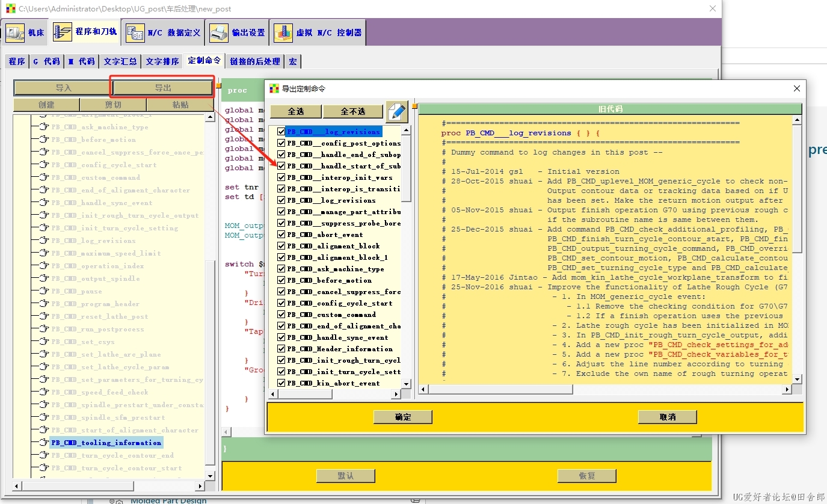827x504 pixels.
Task: Click the 创建 create button
Action: click(46, 105)
